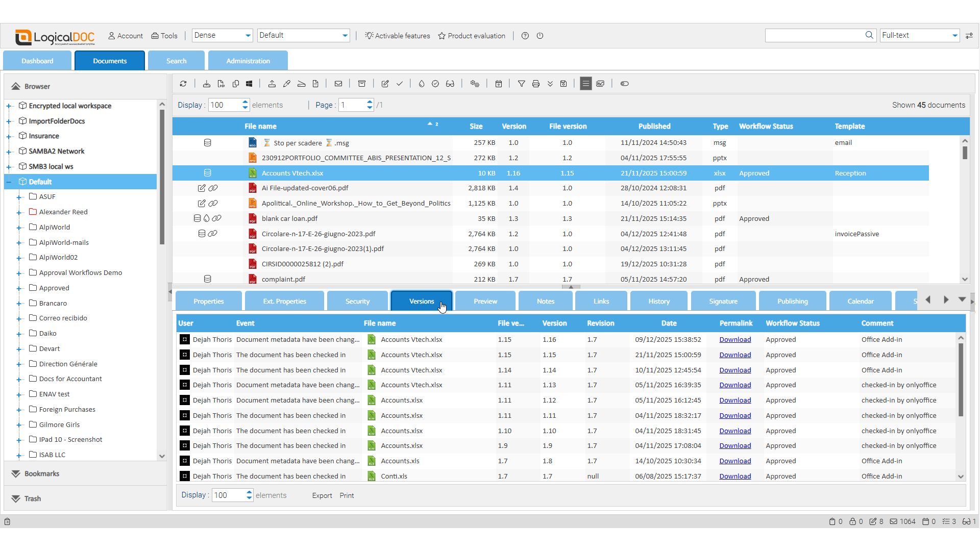
Task: Click the upload documents icon in the toolbar
Action: click(272, 84)
